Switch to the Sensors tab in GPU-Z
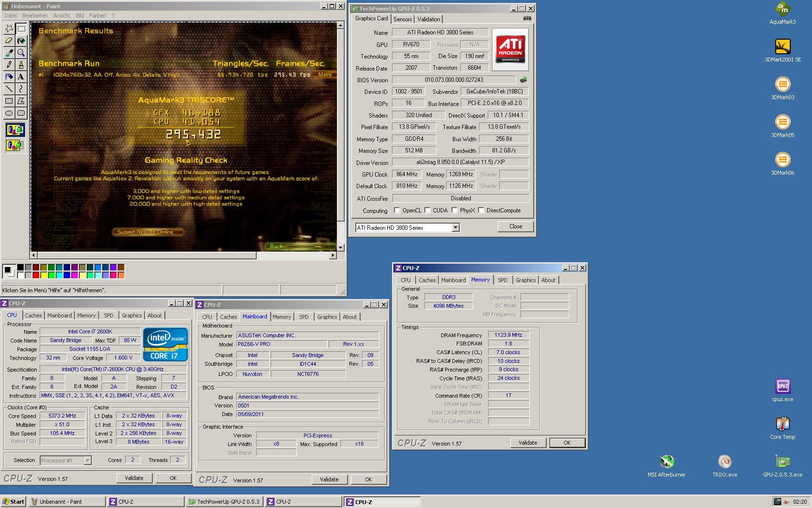The image size is (812, 508). pyautogui.click(x=403, y=19)
